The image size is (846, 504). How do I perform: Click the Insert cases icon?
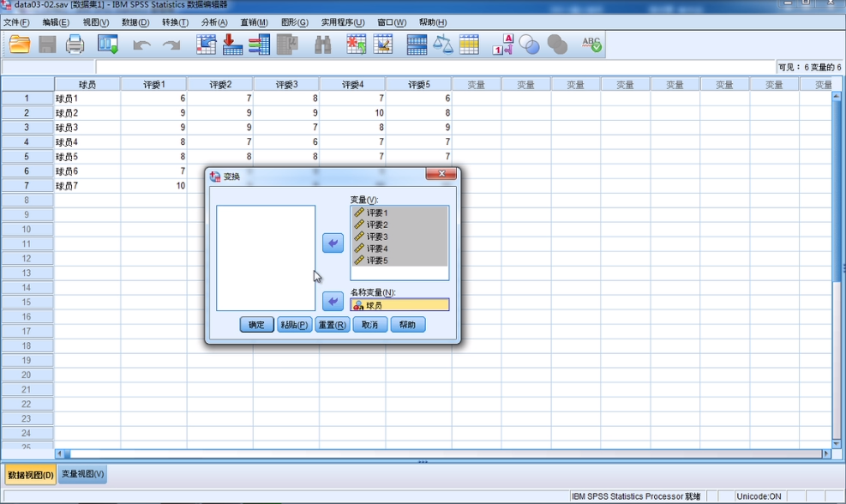click(356, 45)
